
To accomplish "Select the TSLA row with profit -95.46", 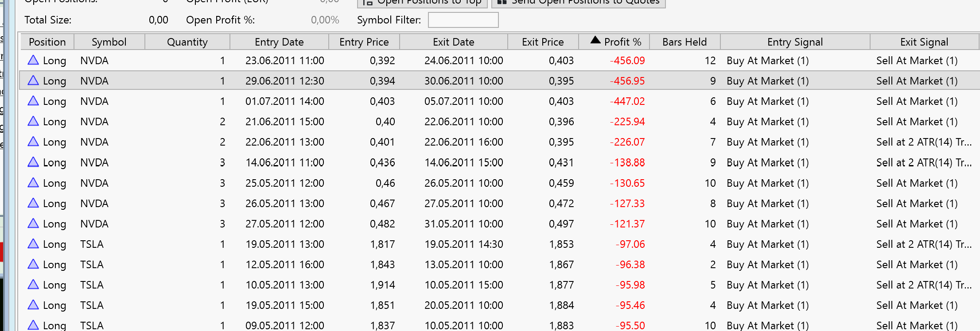I will pyautogui.click(x=443, y=305).
